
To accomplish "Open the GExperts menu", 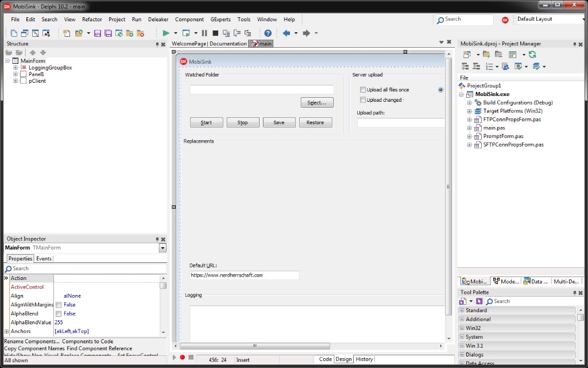I will pyautogui.click(x=220, y=20).
